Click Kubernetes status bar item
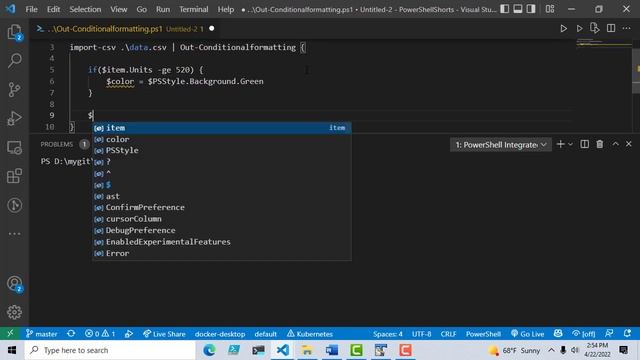This screenshot has width=640, height=360. tap(309, 334)
